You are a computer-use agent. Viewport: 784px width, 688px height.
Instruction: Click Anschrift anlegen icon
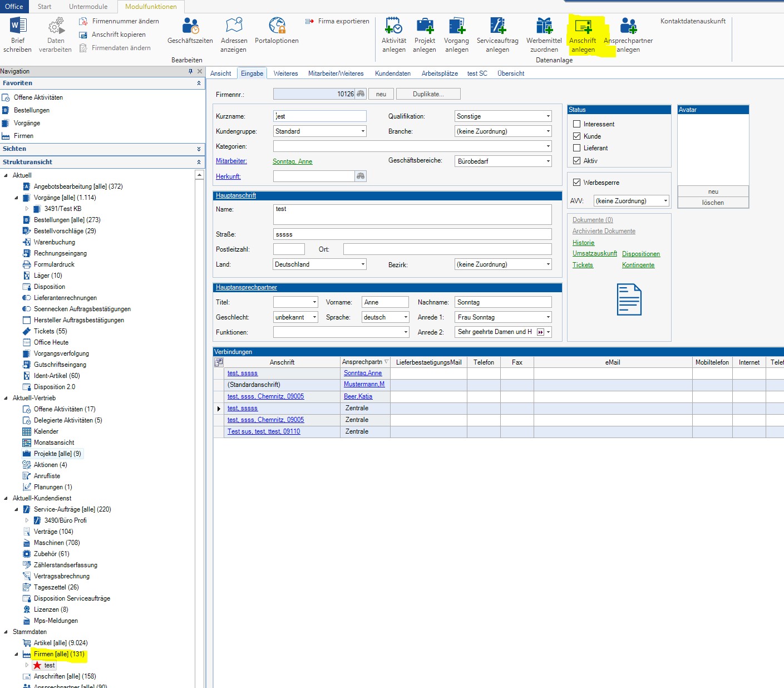point(583,26)
